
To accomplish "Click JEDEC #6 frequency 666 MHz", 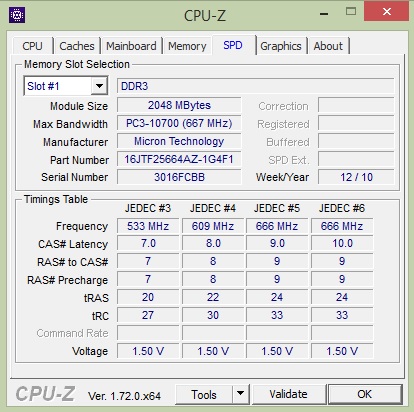I will tap(342, 226).
